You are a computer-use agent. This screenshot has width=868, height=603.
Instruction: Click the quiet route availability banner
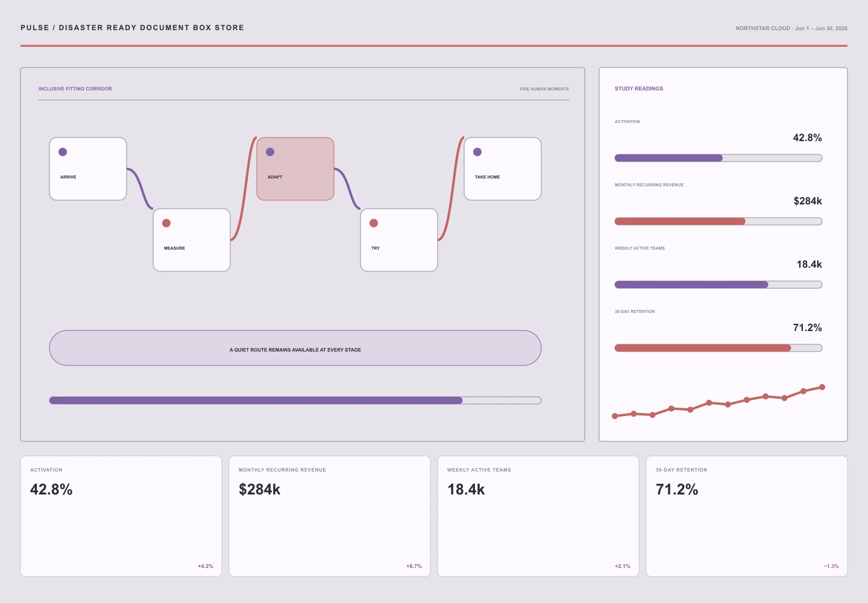tap(295, 348)
